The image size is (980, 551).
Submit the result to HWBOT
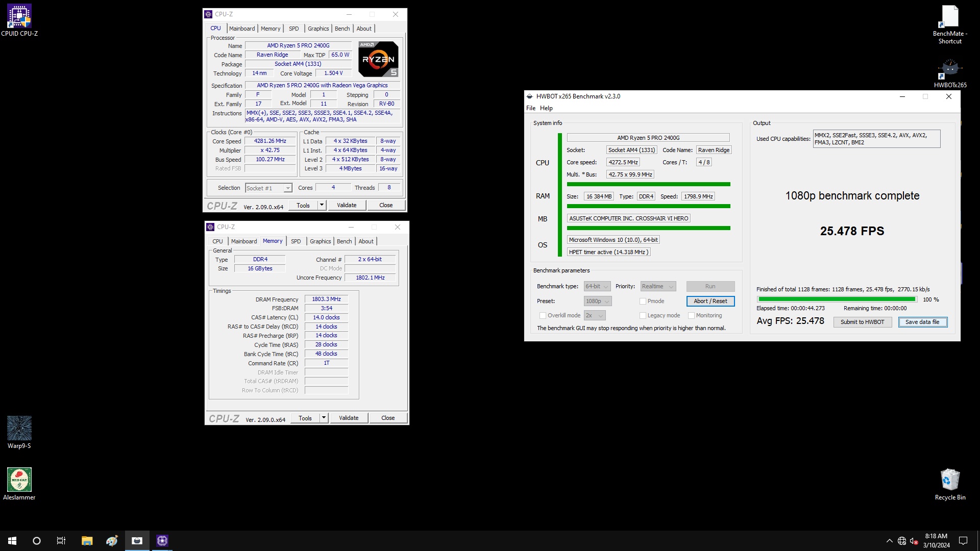[x=862, y=322]
